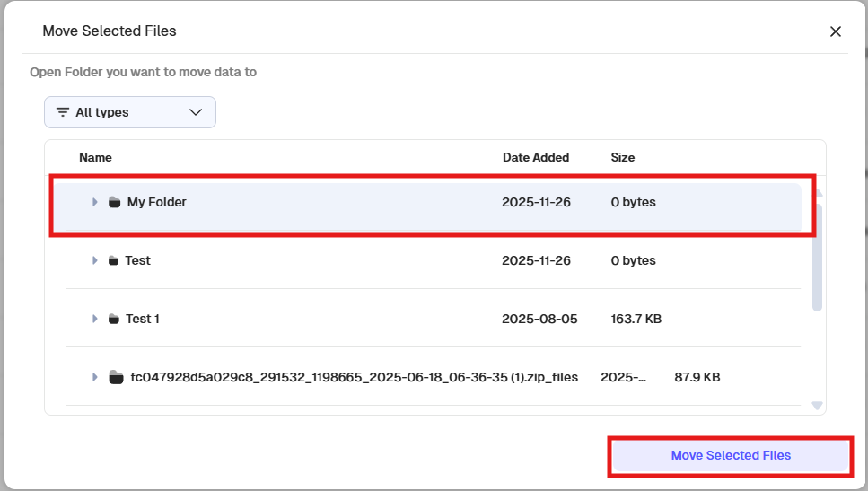Select the My Folder row name

coord(157,203)
